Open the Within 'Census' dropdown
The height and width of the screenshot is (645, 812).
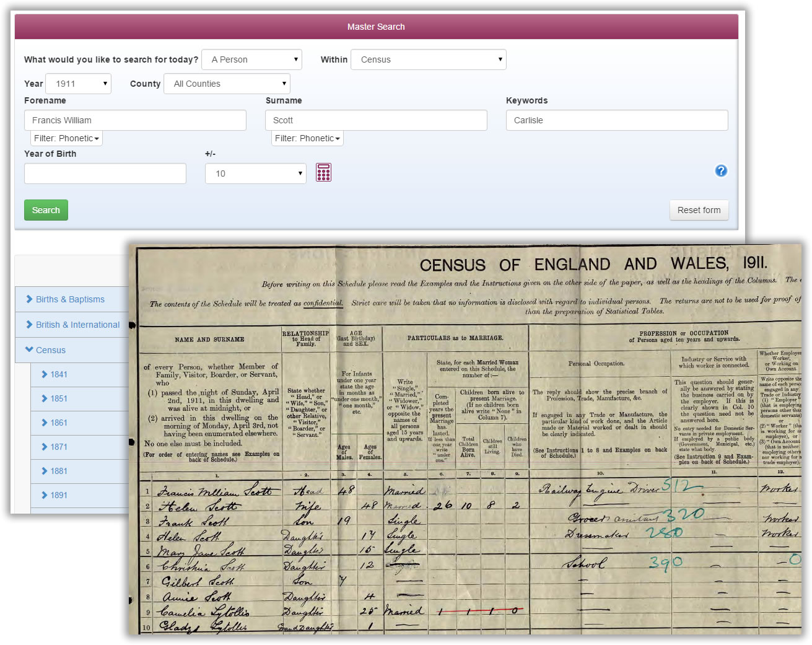(x=429, y=59)
